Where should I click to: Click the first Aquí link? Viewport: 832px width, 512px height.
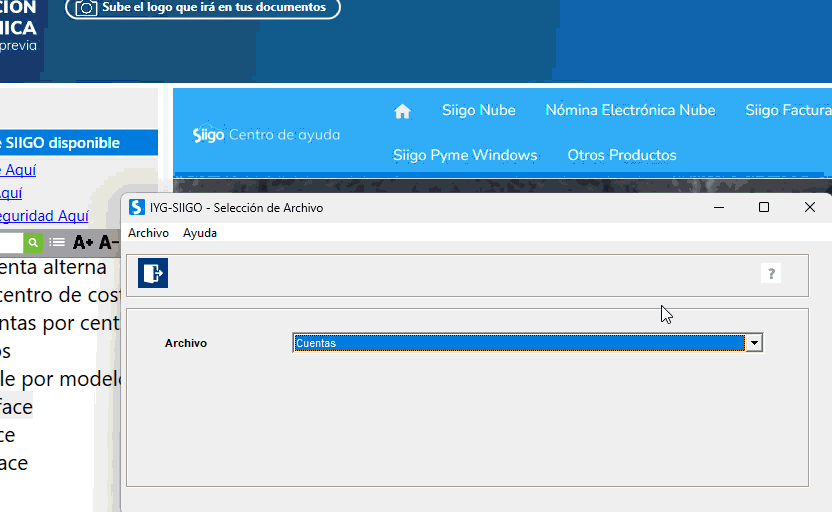[19, 170]
